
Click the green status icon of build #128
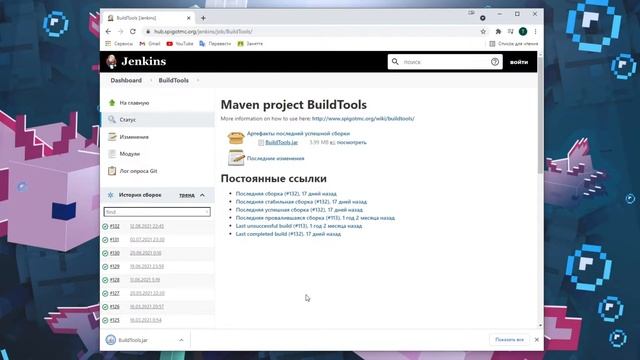click(105, 280)
